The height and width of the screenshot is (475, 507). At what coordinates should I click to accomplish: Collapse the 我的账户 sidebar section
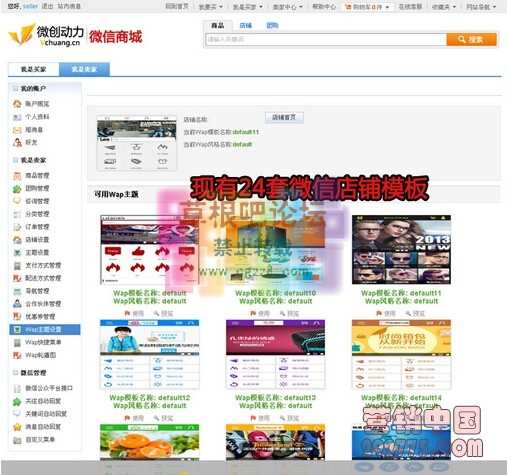15,89
